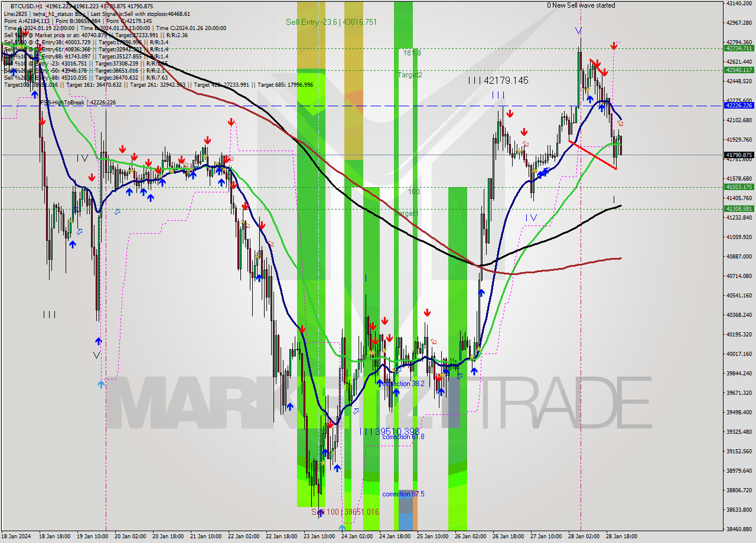
Task: Click the '23 Jan 10:00' time label
Action: [318, 537]
